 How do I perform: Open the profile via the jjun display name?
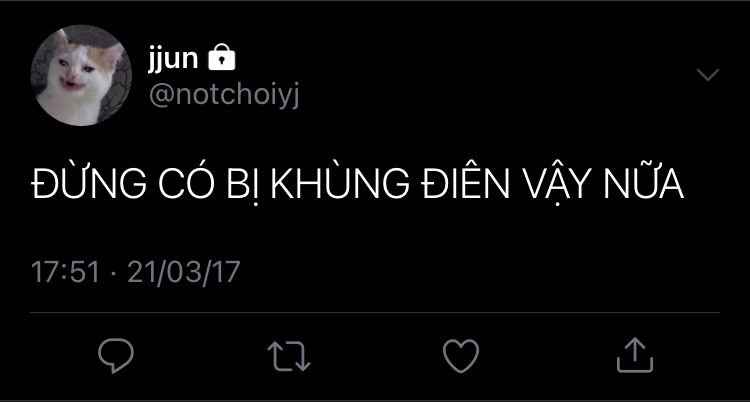[x=173, y=59]
